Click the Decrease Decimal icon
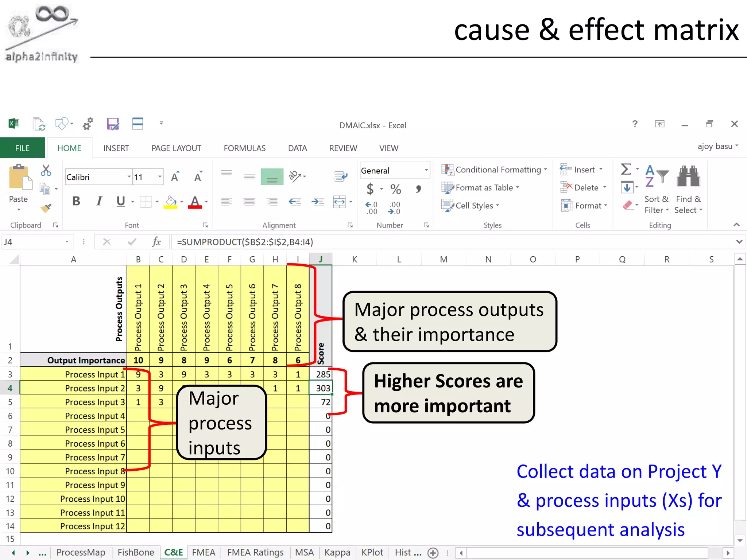Image resolution: width=747 pixels, height=560 pixels. click(x=395, y=208)
